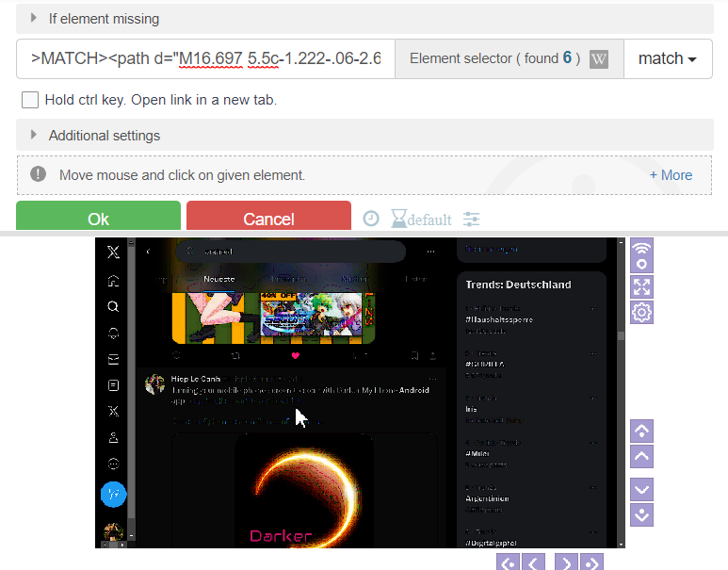Select the Personen tab
728x570 pixels.
click(x=288, y=279)
